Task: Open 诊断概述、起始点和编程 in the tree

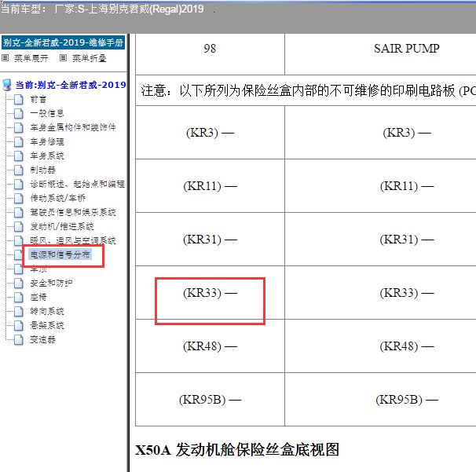Action: [x=77, y=184]
